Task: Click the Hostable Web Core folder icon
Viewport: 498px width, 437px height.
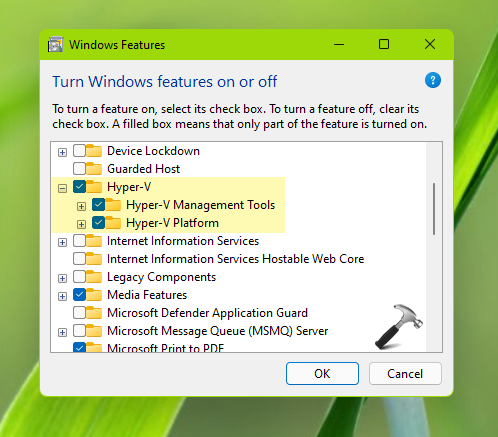Action: tap(94, 259)
